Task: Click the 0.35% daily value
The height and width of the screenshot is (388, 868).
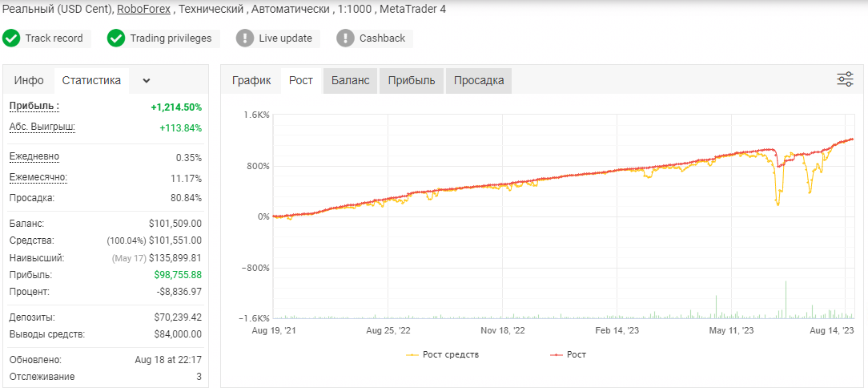Action: coord(189,157)
